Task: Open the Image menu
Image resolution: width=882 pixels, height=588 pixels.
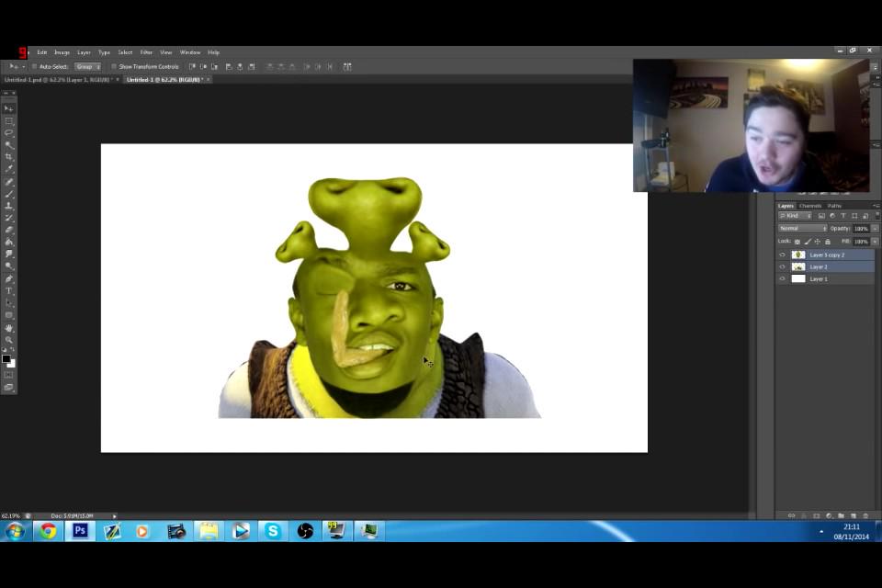Action: pyautogui.click(x=62, y=52)
